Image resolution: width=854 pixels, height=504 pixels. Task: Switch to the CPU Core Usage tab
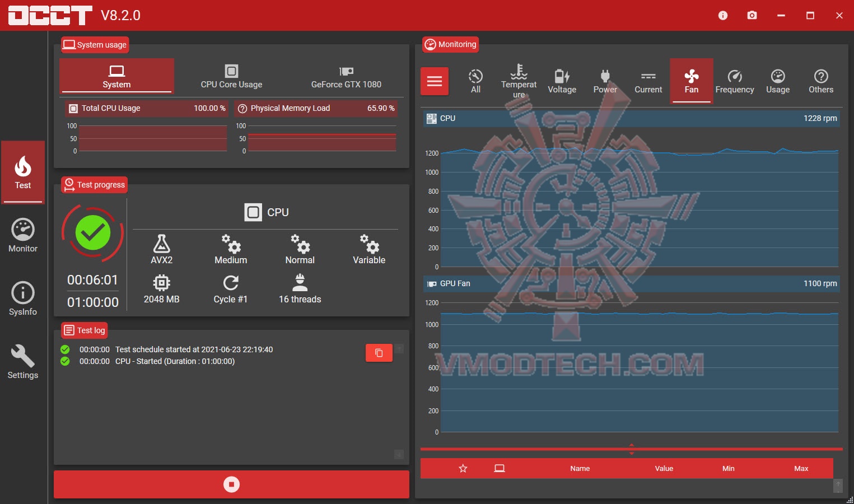[x=231, y=76]
